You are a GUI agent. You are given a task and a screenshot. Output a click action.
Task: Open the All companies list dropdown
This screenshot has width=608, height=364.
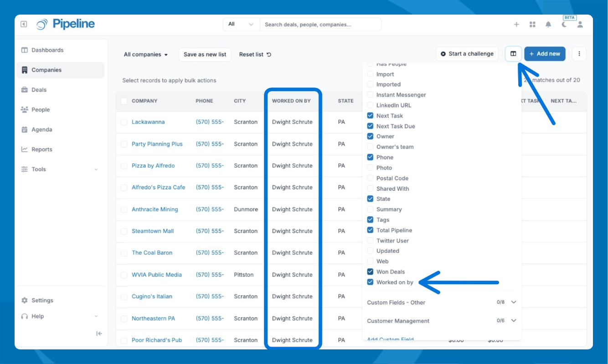146,55
